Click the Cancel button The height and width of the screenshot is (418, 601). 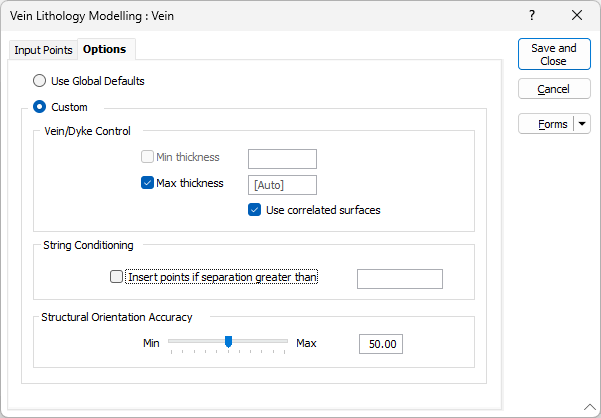553,89
